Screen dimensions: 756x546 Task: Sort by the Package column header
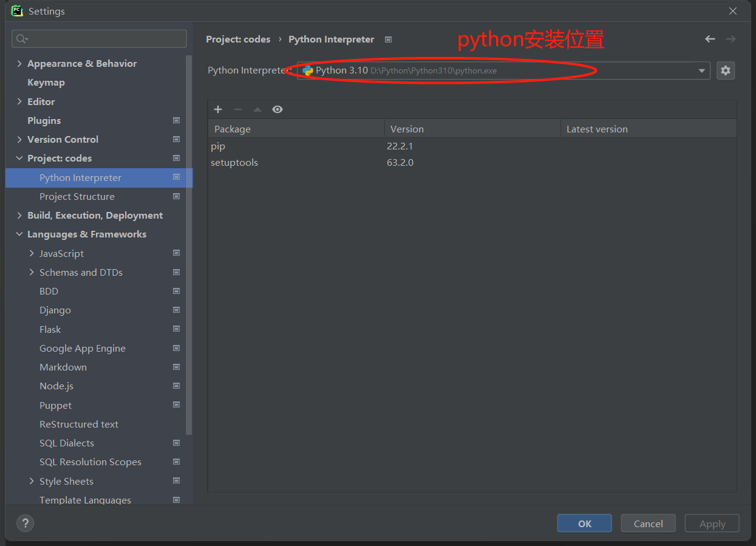[296, 129]
